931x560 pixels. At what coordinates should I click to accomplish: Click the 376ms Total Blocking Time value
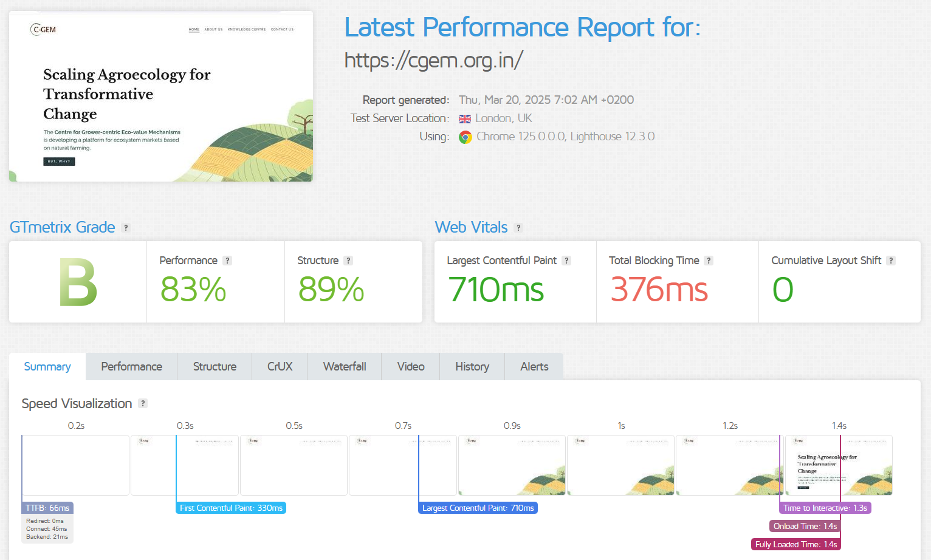659,289
